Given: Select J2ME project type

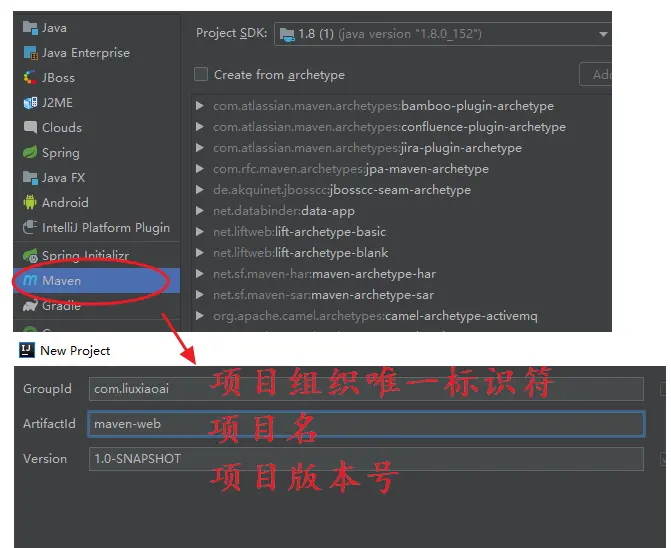Looking at the screenshot, I should click(x=96, y=103).
